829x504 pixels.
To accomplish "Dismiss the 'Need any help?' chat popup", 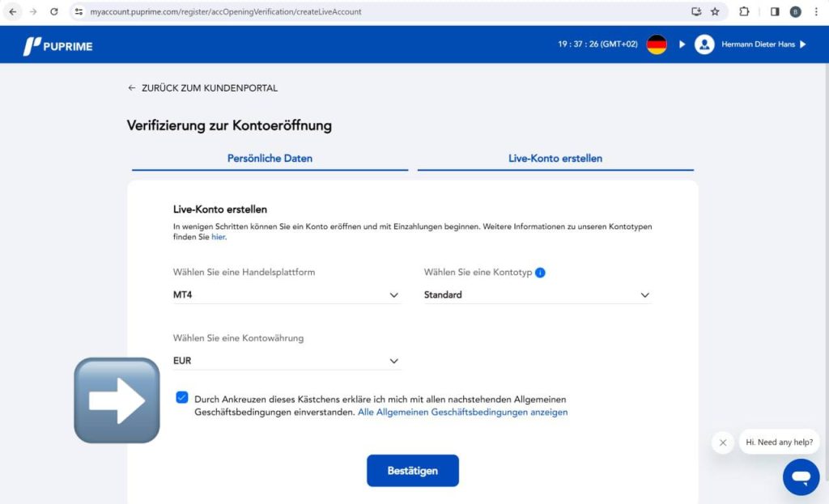I will point(722,443).
